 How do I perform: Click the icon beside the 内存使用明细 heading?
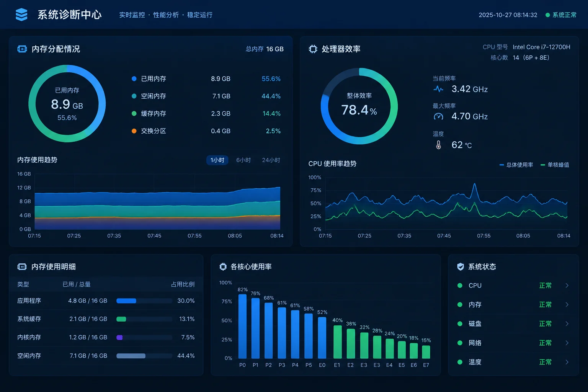pyautogui.click(x=22, y=267)
